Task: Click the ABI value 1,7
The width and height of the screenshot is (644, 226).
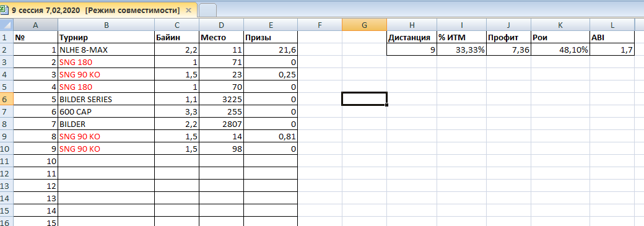Action: (612, 50)
